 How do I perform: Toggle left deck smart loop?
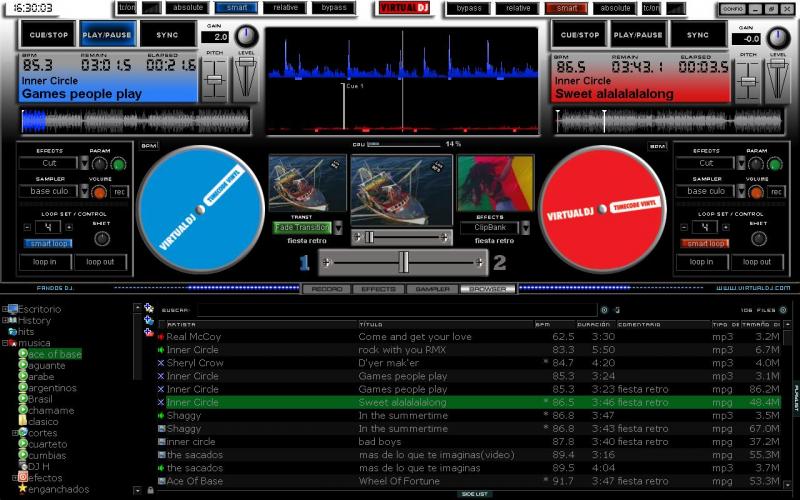pos(48,244)
